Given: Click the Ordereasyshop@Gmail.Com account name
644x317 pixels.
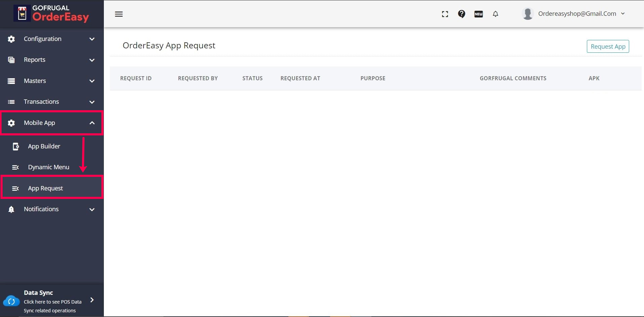Looking at the screenshot, I should [577, 14].
